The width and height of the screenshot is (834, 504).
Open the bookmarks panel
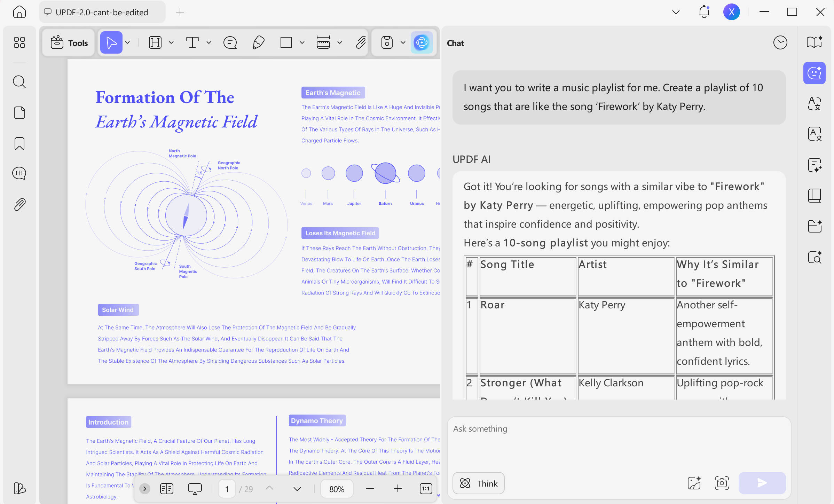click(x=19, y=143)
